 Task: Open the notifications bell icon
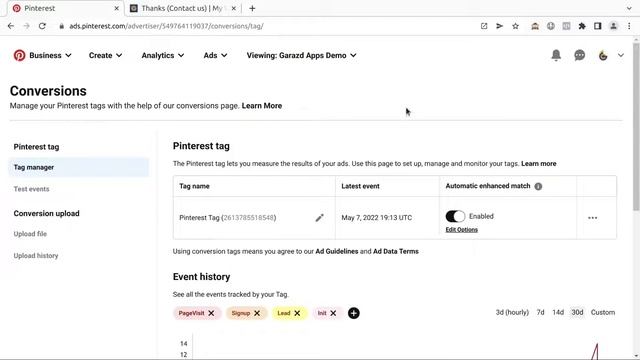click(x=556, y=55)
